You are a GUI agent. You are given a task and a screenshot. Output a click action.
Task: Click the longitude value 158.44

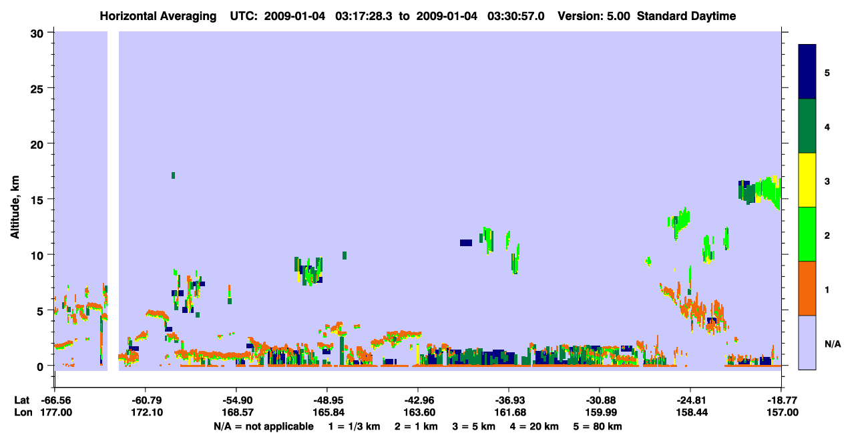pos(690,413)
